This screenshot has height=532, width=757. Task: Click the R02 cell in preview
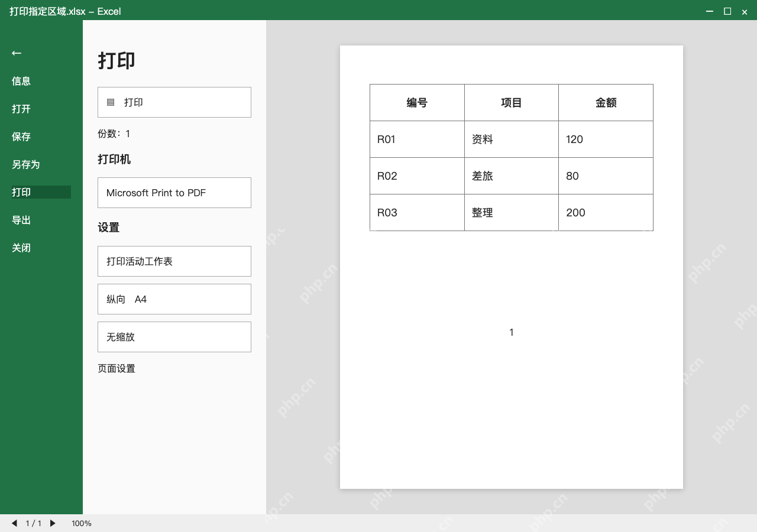tap(417, 176)
